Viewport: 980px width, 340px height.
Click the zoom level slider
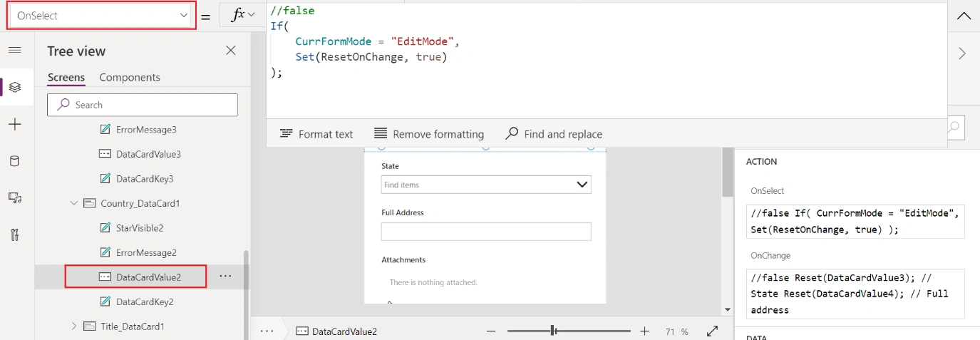pos(569,331)
